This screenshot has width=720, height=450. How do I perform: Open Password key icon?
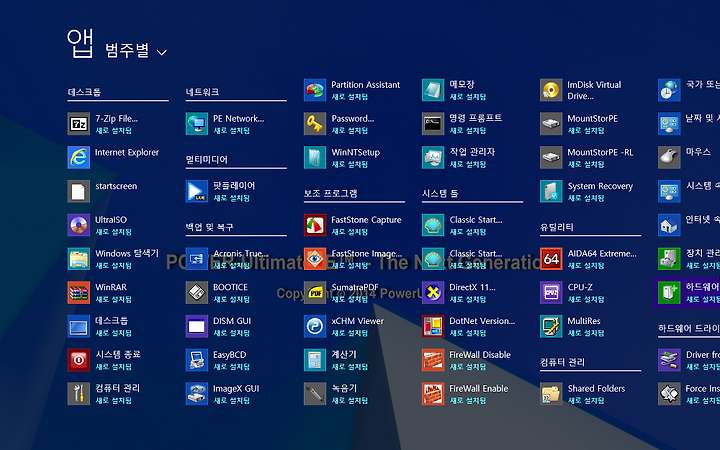tap(315, 124)
